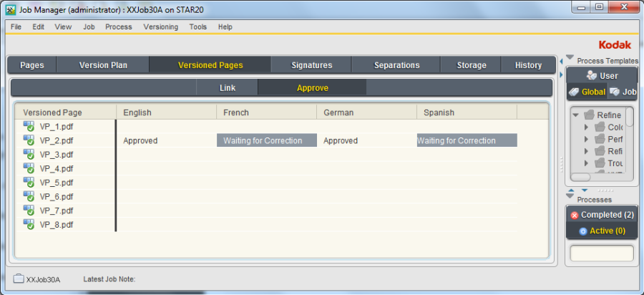Click the English column header
The height and width of the screenshot is (295, 644).
[166, 112]
